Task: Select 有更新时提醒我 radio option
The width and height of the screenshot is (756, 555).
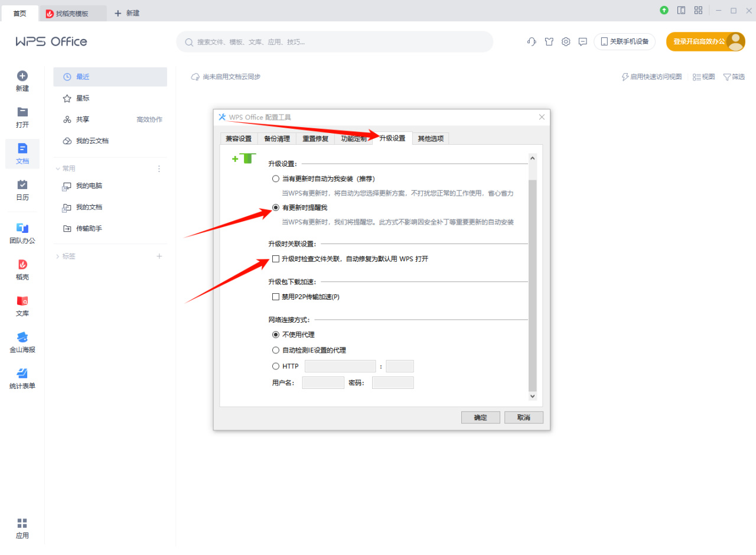Action: [275, 207]
